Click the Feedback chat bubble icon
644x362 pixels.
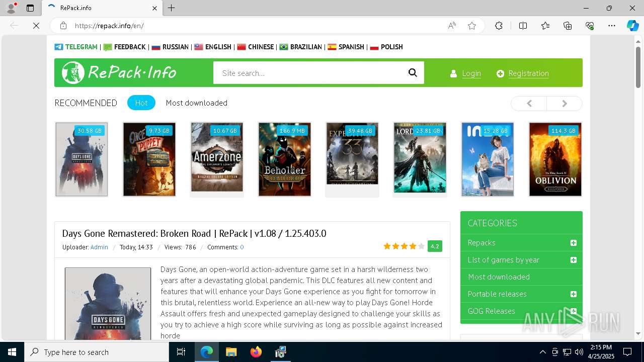[108, 47]
